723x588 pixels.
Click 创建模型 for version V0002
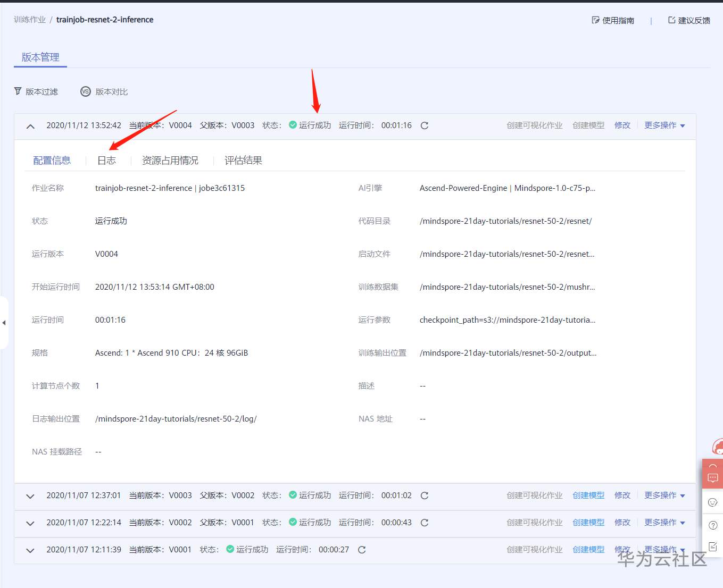(x=588, y=523)
